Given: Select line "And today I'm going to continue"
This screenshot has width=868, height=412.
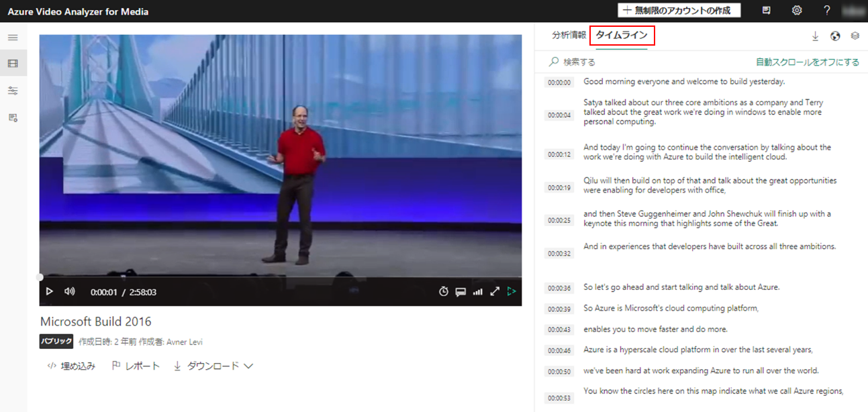Looking at the screenshot, I should click(708, 152).
